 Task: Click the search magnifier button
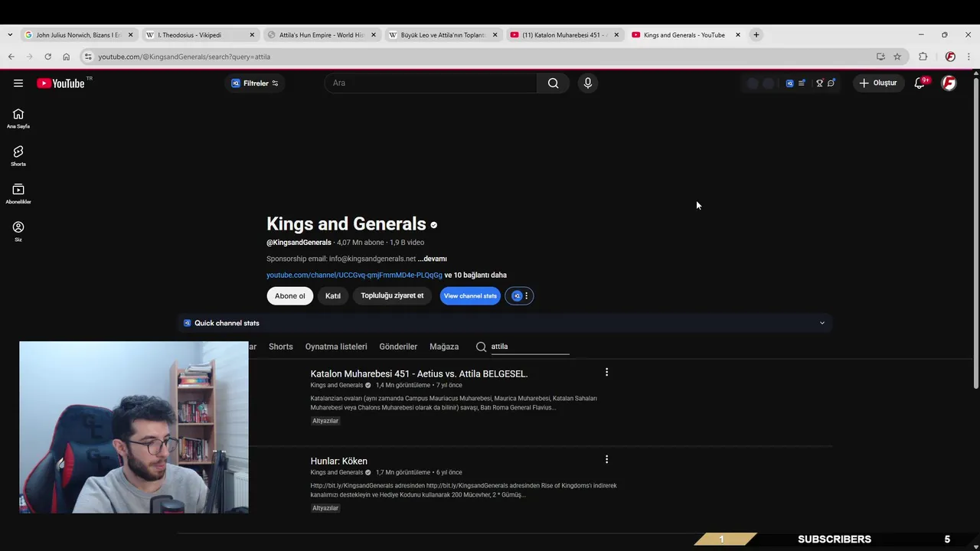click(x=553, y=83)
